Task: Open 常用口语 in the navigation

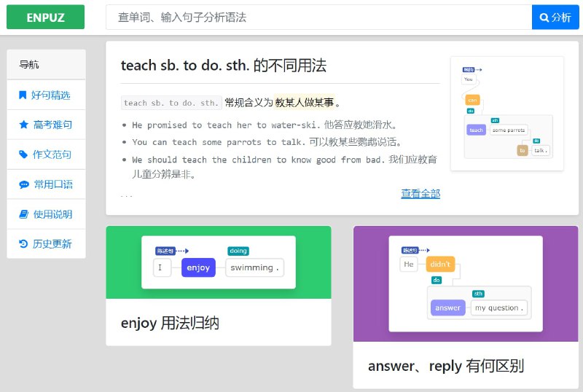Action: 46,184
